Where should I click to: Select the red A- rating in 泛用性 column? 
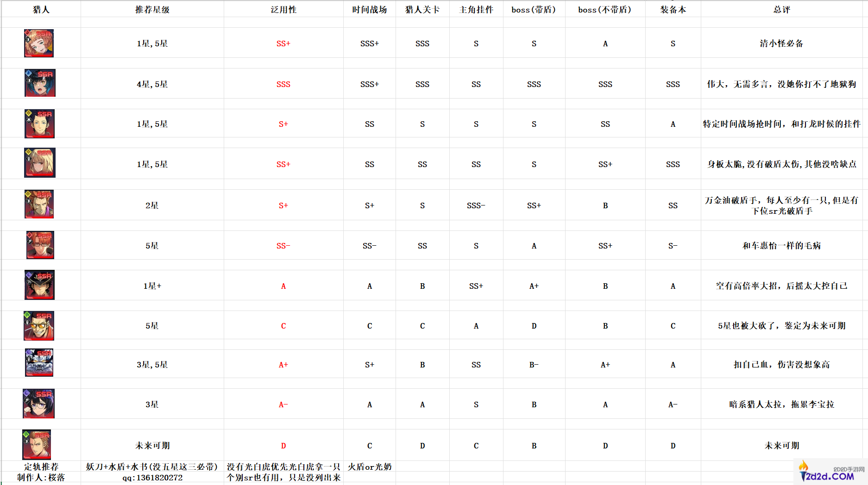(x=283, y=404)
